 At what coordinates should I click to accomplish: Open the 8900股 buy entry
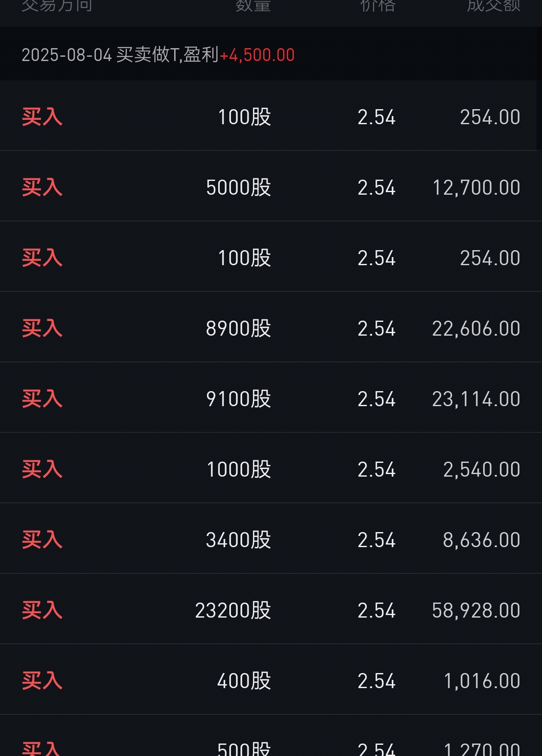tap(271, 327)
